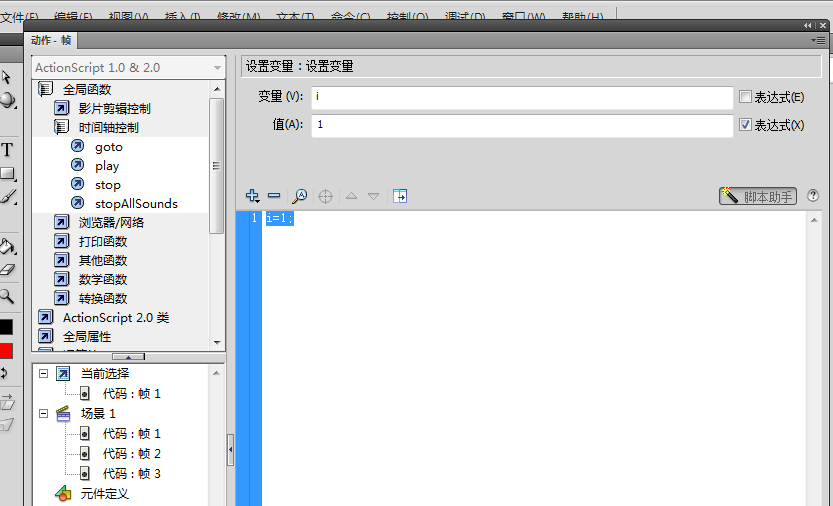Click the toolbox/navigator divider handle
This screenshot has height=506, width=833.
coord(129,356)
